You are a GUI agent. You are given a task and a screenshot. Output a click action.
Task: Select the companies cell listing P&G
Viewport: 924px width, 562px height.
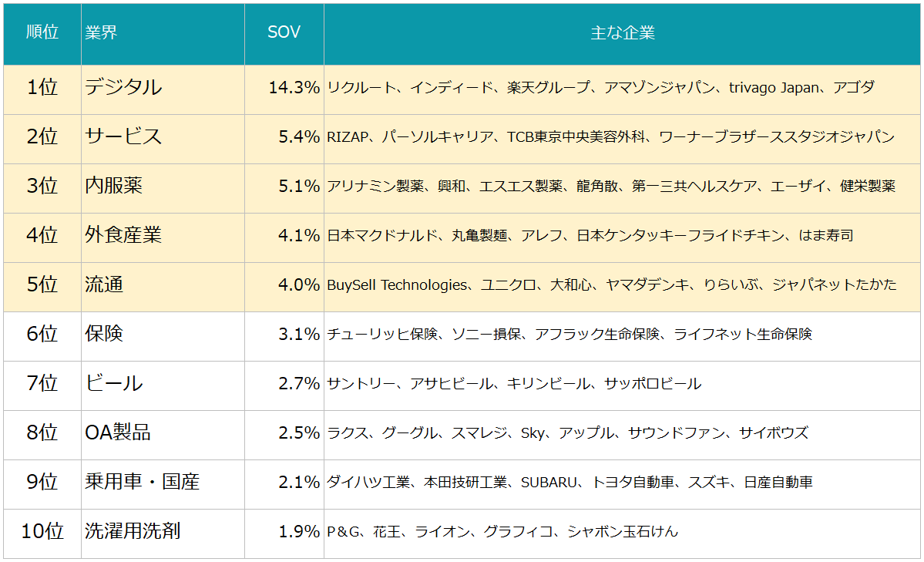tap(622, 533)
